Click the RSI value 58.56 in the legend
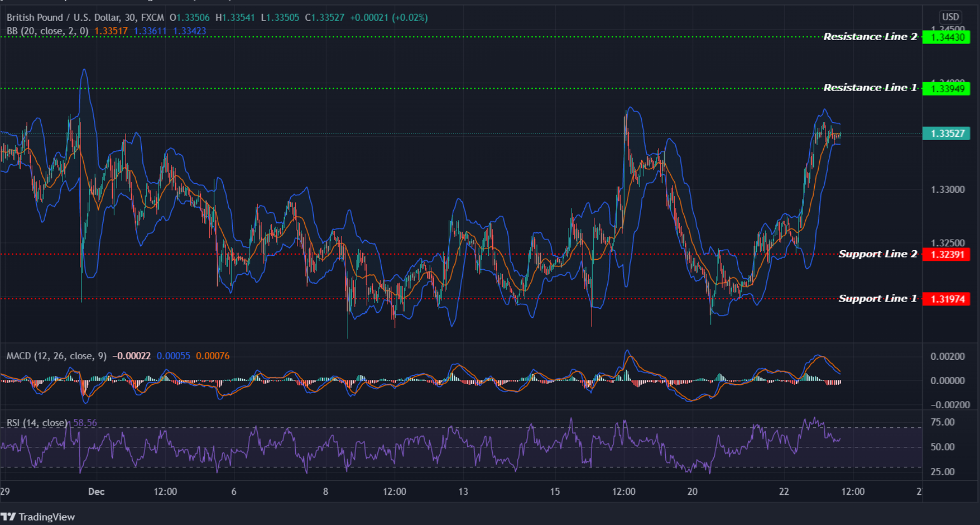The width and height of the screenshot is (980, 525). click(84, 423)
